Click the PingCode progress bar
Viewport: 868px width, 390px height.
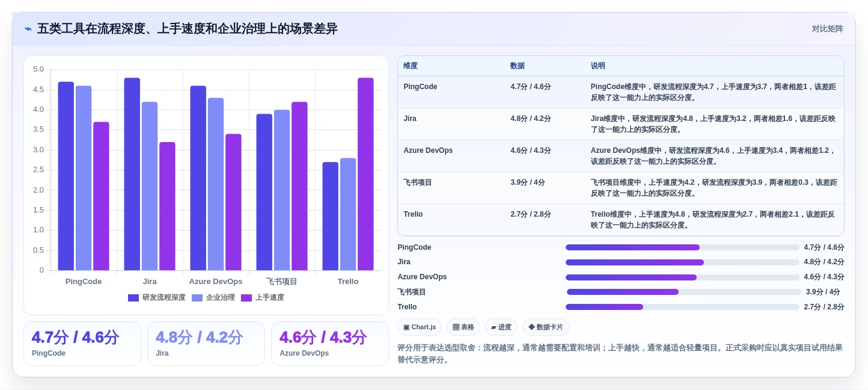tap(682, 247)
